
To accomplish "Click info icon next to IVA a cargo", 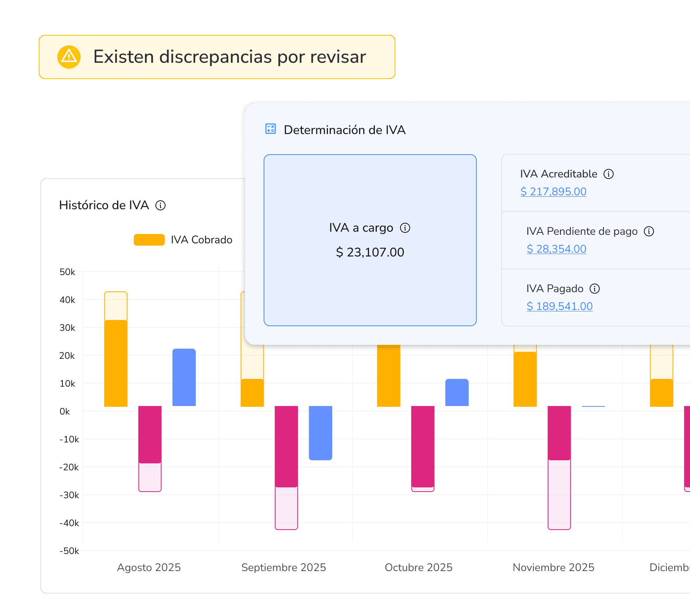I will [x=405, y=228].
